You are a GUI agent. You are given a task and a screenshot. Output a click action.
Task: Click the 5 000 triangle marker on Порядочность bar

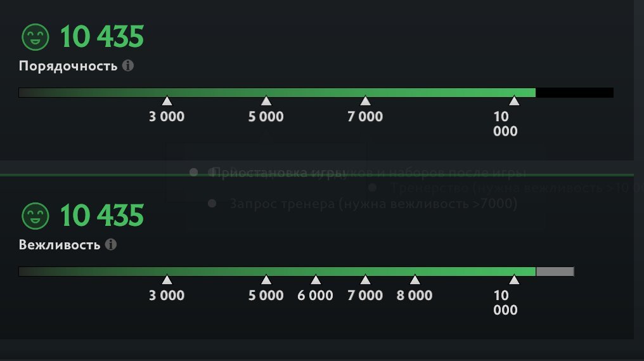[266, 101]
